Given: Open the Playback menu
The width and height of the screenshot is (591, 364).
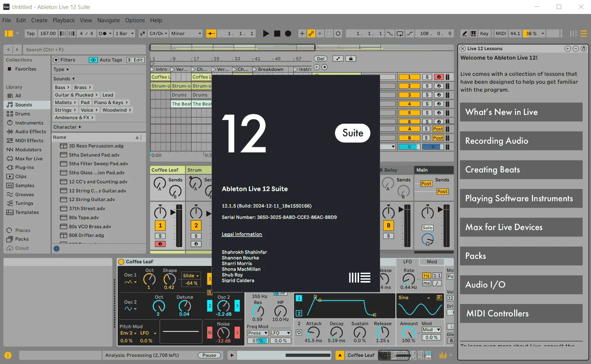Looking at the screenshot, I should click(x=64, y=20).
